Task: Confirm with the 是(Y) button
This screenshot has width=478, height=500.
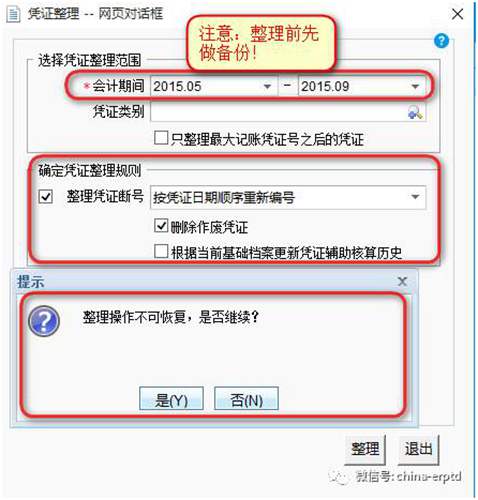Action: tap(171, 399)
